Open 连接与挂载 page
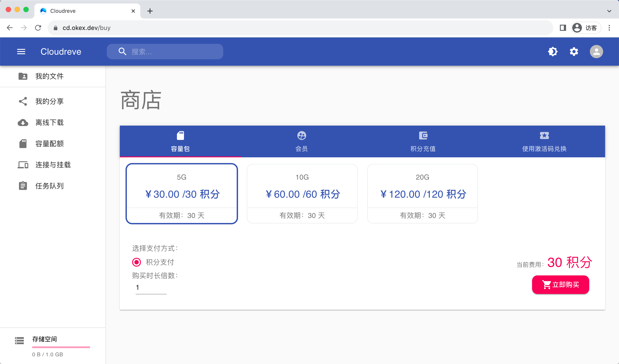This screenshot has height=364, width=619. [53, 165]
